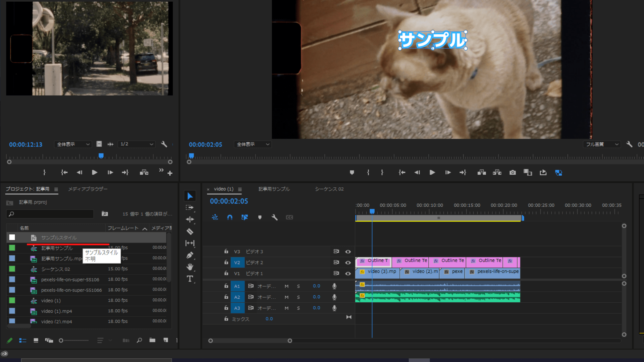This screenshot has height=362, width=644.
Task: Mute audio track A1
Action: coord(286,286)
